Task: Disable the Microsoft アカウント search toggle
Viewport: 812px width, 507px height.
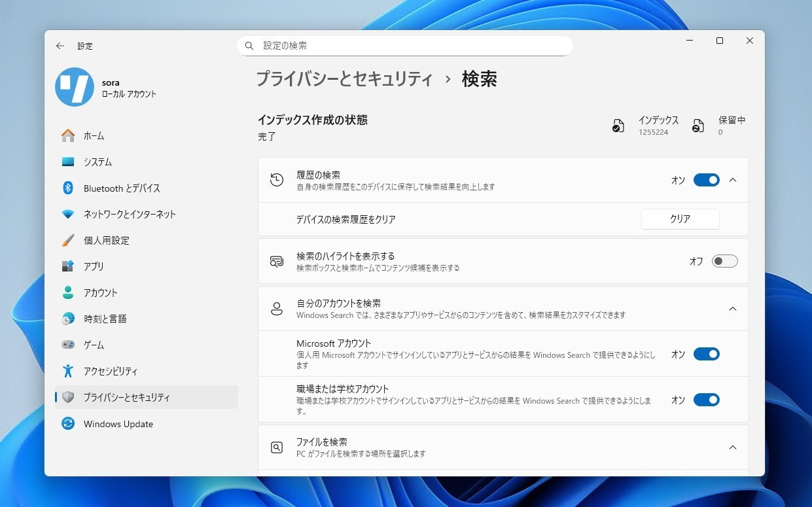Action: tap(706, 354)
